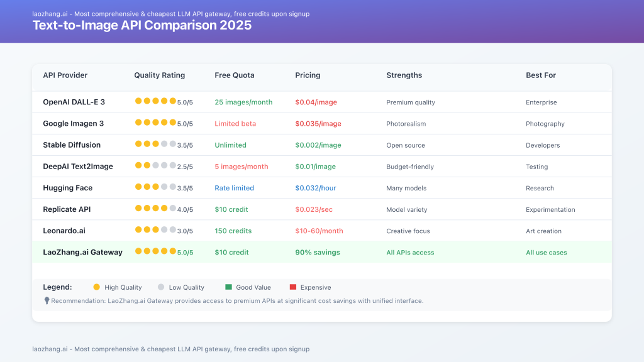This screenshot has width=644, height=362.
Task: Select the DeepAI Text2Image provider name
Action: [77, 166]
